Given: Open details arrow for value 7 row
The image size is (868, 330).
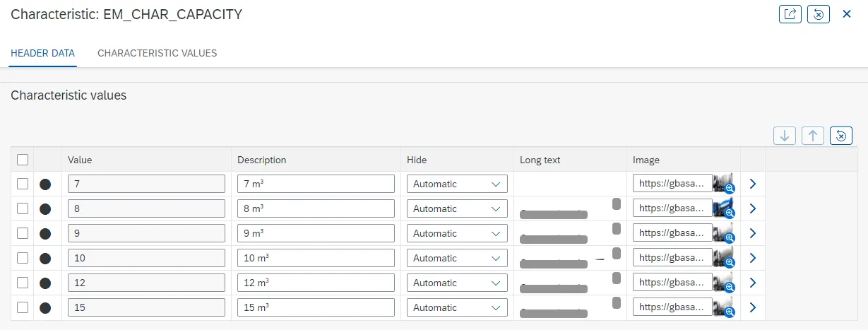Looking at the screenshot, I should coord(752,184).
